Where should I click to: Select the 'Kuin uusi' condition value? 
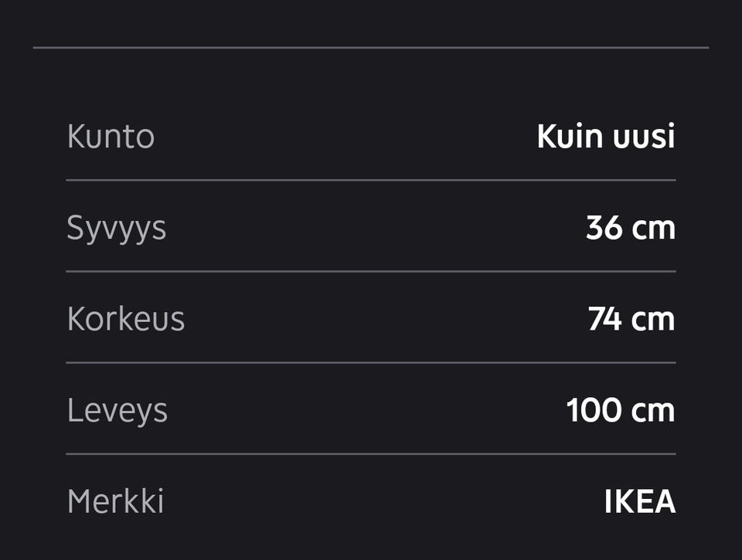[606, 137]
